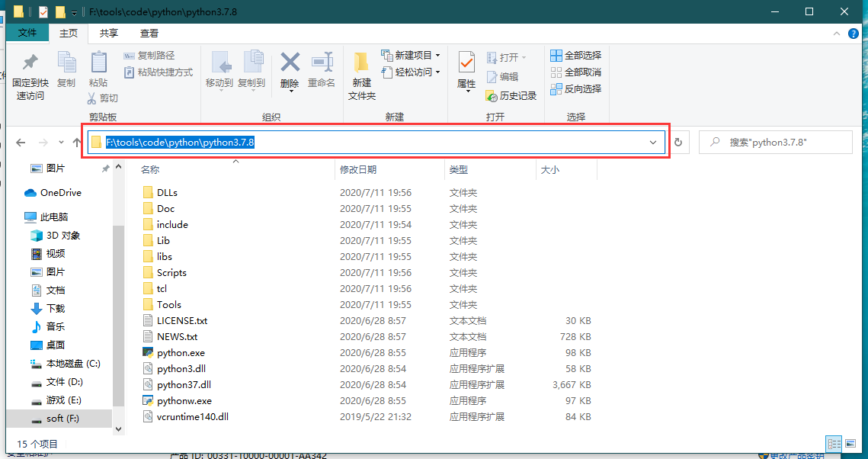Select the Tools folder
This screenshot has height=459, width=868.
(169, 304)
